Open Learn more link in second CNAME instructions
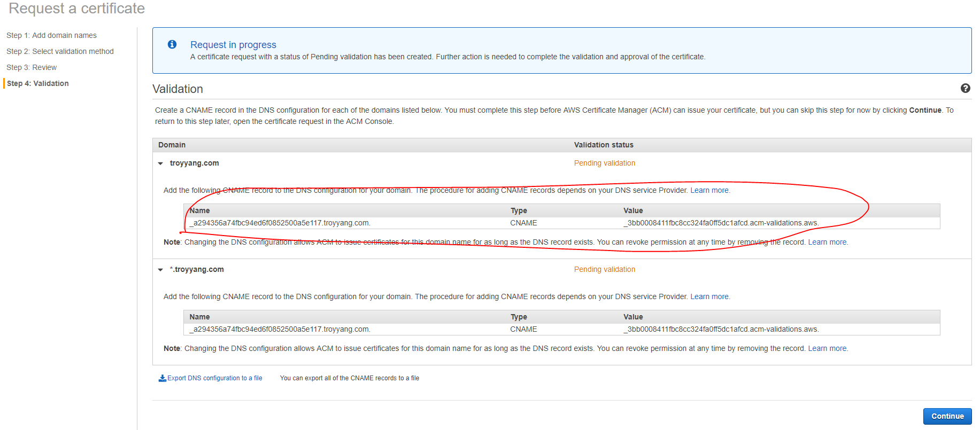Image resolution: width=980 pixels, height=430 pixels. (x=709, y=297)
